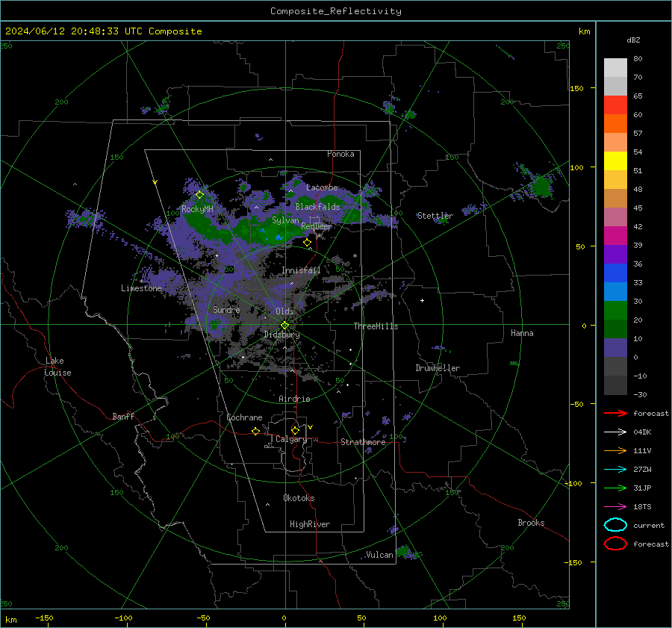The height and width of the screenshot is (628, 672).
Task: Click the 'Blackfalds' map label
Action: 317,207
